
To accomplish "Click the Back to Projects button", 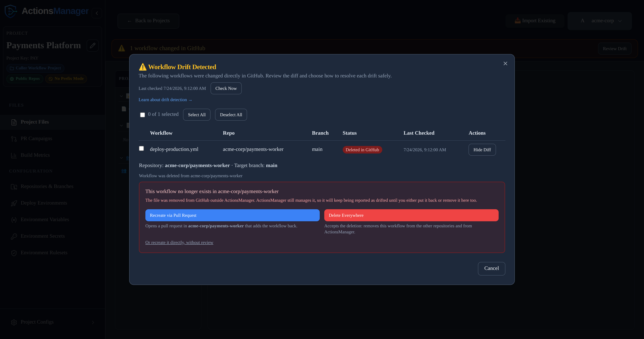I will pos(148,21).
